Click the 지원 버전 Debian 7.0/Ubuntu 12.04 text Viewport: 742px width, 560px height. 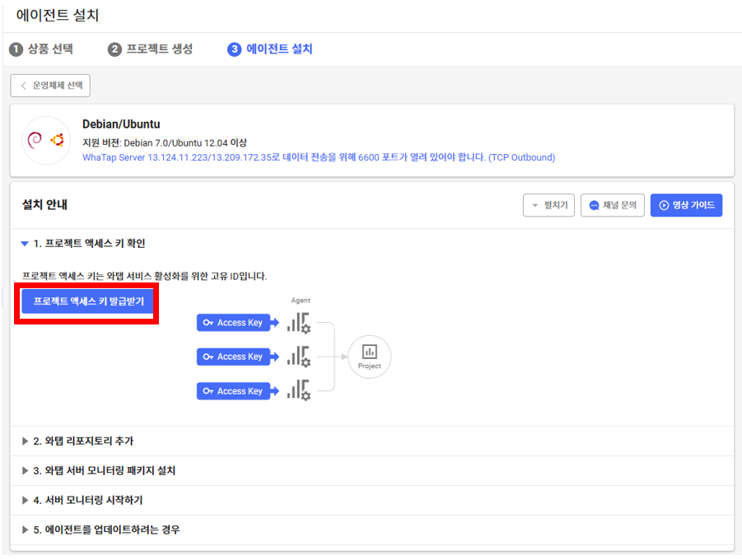pos(165,142)
